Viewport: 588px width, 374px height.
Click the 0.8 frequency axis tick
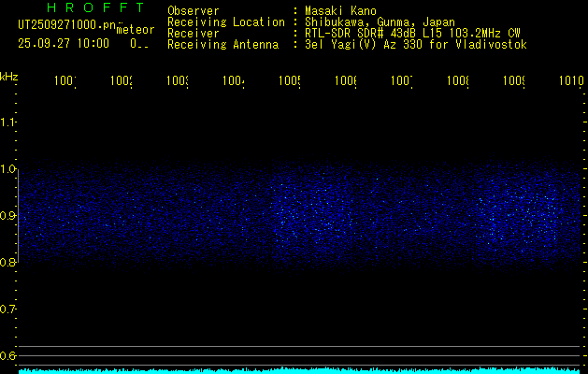pyautogui.click(x=9, y=263)
